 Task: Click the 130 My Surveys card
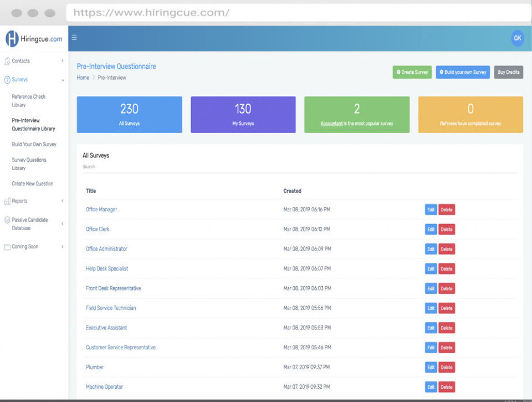pyautogui.click(x=243, y=114)
